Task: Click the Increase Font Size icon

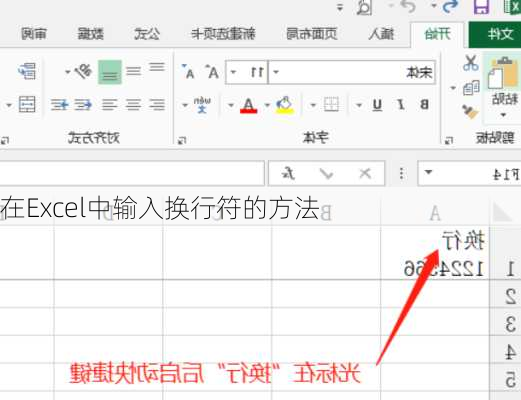Action: pos(212,71)
